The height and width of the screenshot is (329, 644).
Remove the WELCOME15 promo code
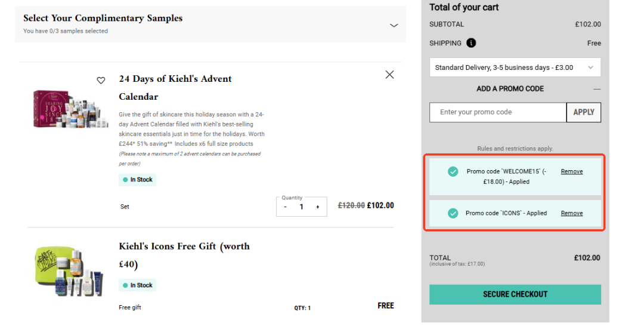point(571,171)
